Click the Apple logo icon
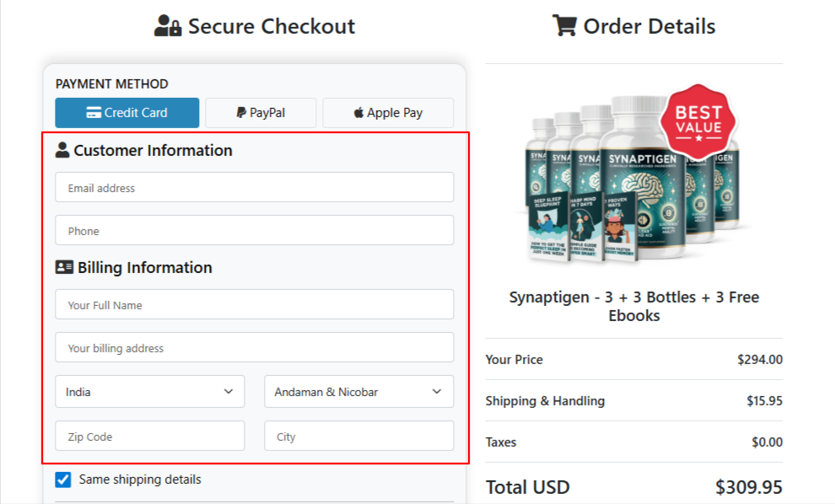 tap(358, 113)
